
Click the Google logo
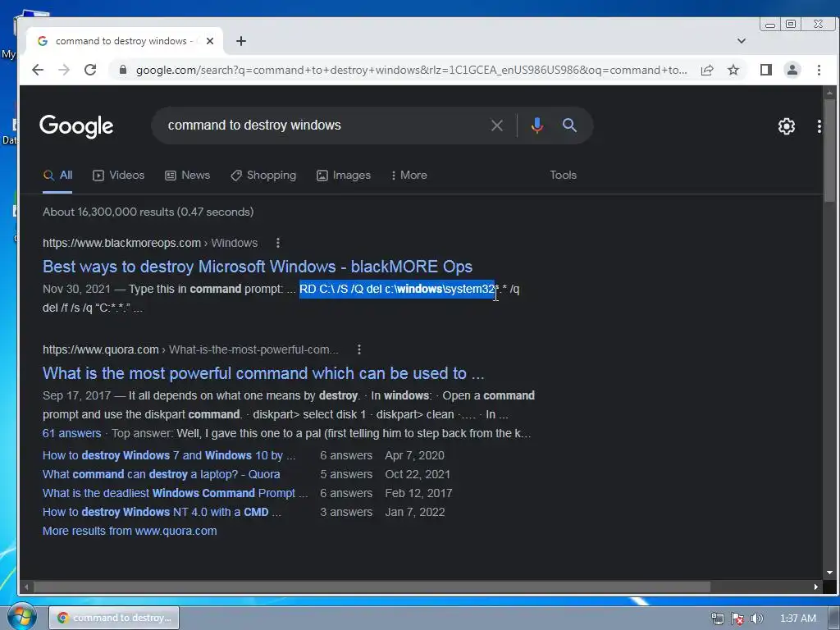tap(76, 126)
